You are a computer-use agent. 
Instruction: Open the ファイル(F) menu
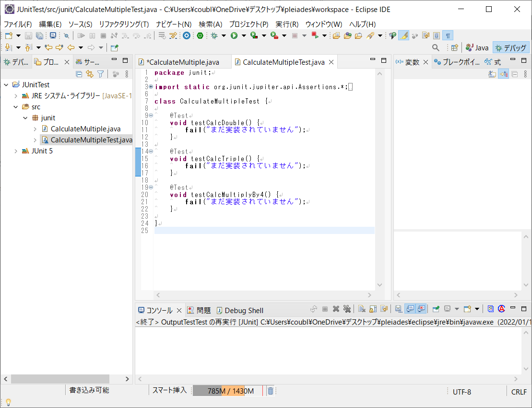(18, 24)
